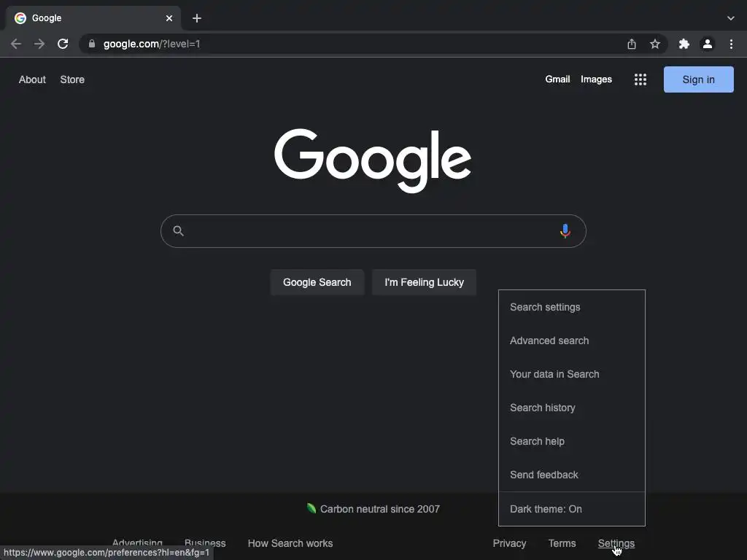Toggle Dark theme: On option
Viewport: 747px width, 560px height.
tap(572, 509)
